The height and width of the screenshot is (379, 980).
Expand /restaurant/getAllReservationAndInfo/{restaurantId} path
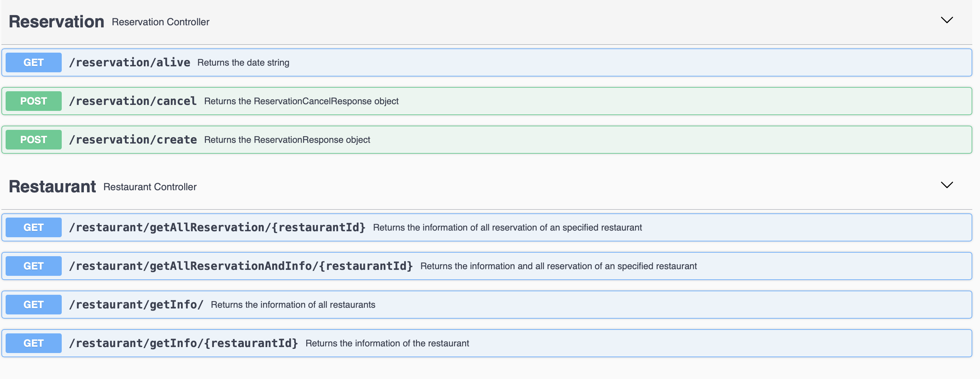coord(240,266)
